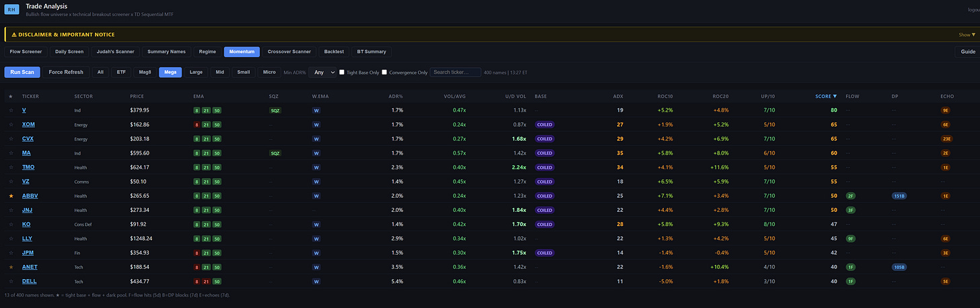Open the JPM ticker link
The width and height of the screenshot is (980, 308).
tap(28, 253)
